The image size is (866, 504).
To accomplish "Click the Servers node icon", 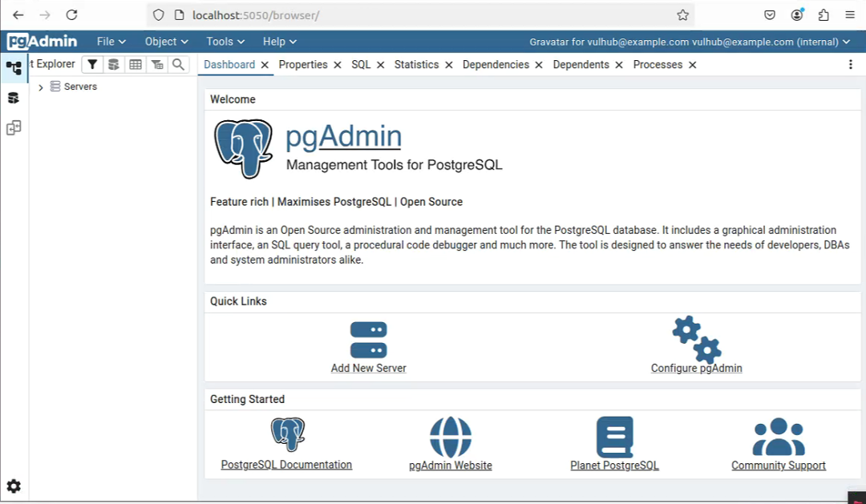I will (55, 86).
